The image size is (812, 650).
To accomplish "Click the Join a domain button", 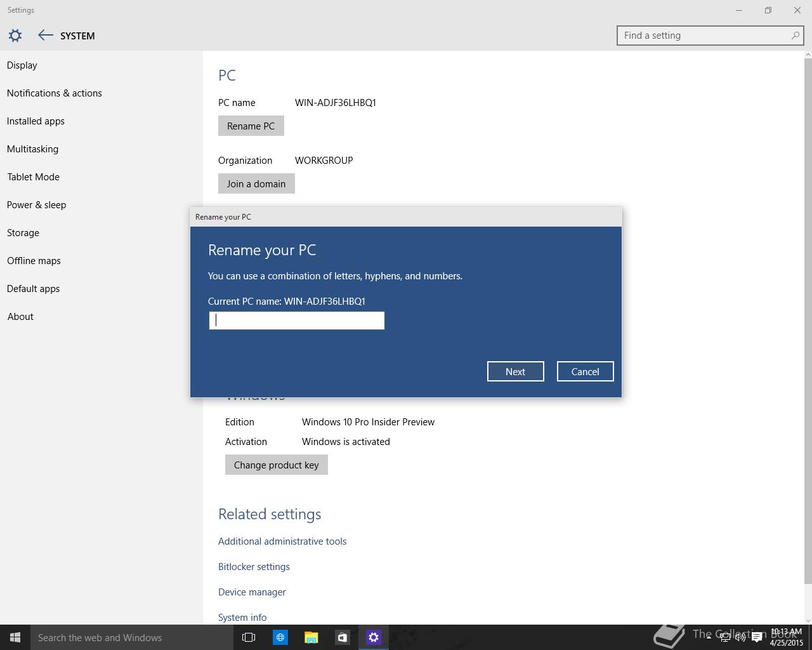I will pos(256,183).
